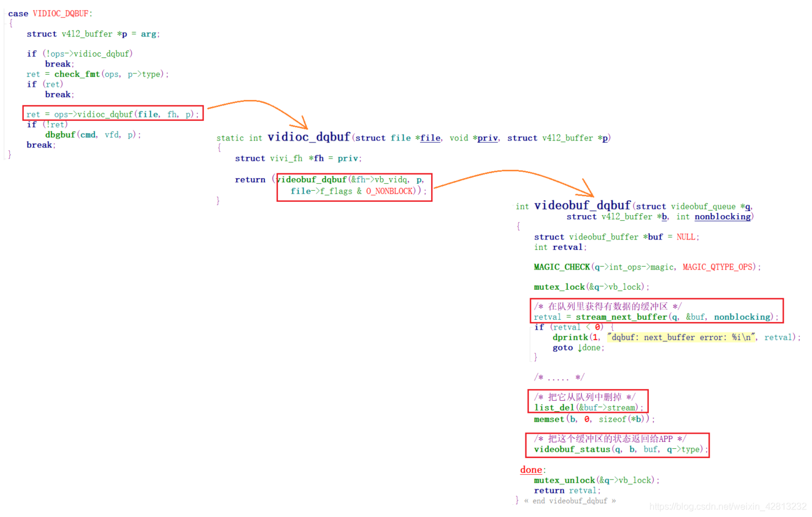812x517 pixels.
Task: Select 'struct v4l2_buffer *p = arg;' line
Action: tap(93, 34)
